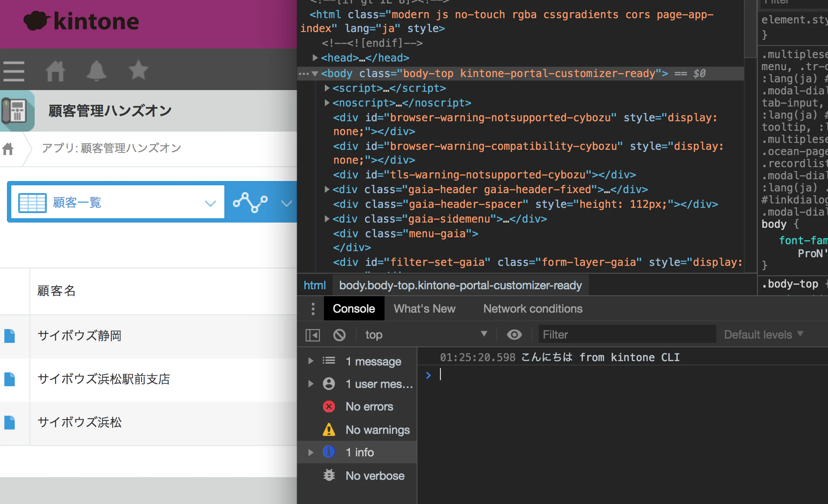
Task: Click the アプリ: 顧客管理ハンズオン breadcrumb link
Action: pos(111,148)
